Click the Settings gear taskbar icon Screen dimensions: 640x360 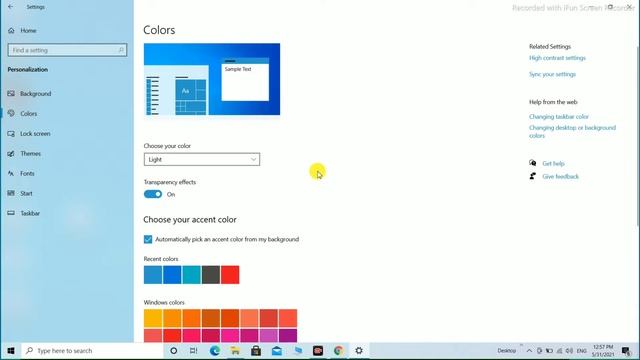[x=359, y=351]
